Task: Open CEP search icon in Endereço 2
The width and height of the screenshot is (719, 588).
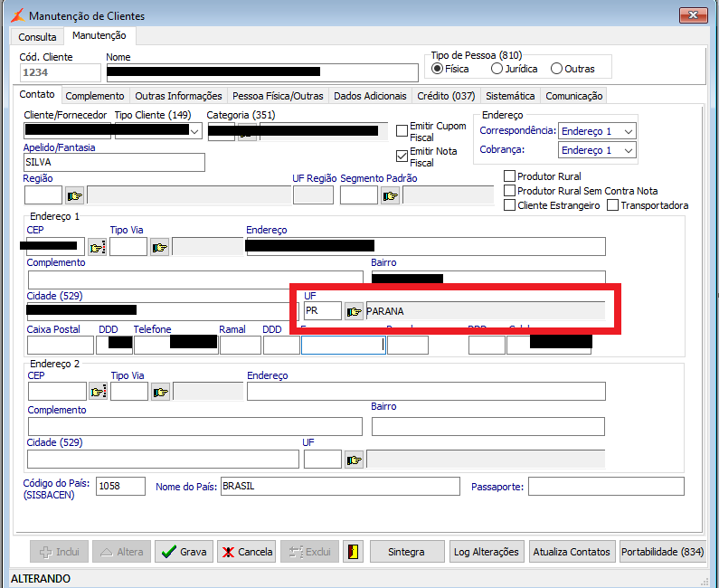Action: click(99, 393)
